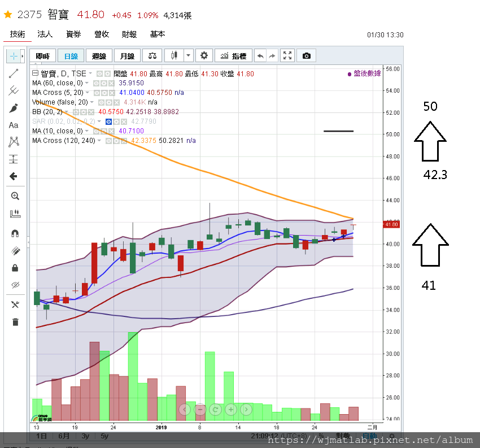This screenshot has width=480, height=448.
Task: Enter fullscreen chart mode
Action: [x=287, y=56]
